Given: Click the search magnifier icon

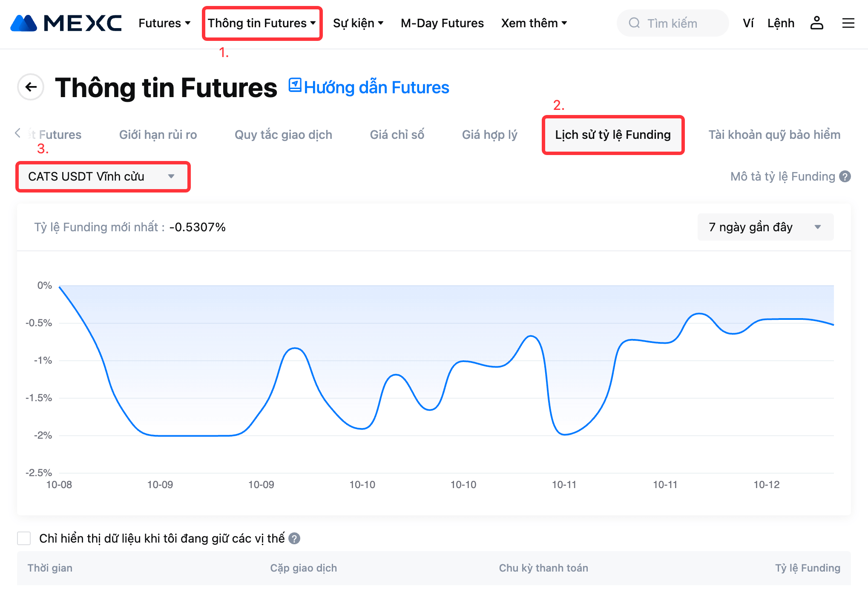Looking at the screenshot, I should [634, 23].
